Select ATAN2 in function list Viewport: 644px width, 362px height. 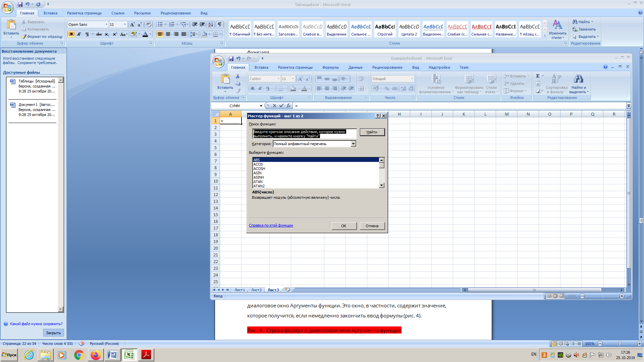click(x=316, y=186)
